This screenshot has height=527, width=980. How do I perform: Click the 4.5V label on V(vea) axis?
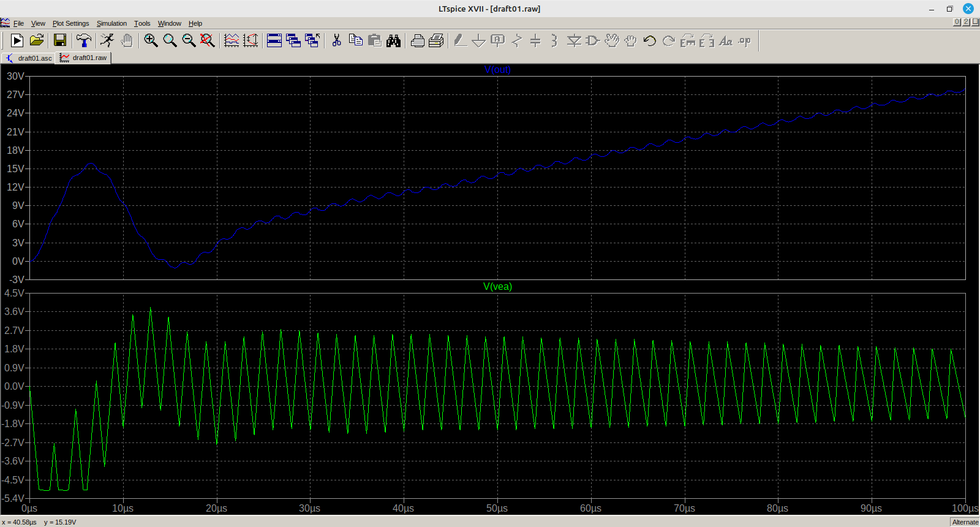point(14,293)
